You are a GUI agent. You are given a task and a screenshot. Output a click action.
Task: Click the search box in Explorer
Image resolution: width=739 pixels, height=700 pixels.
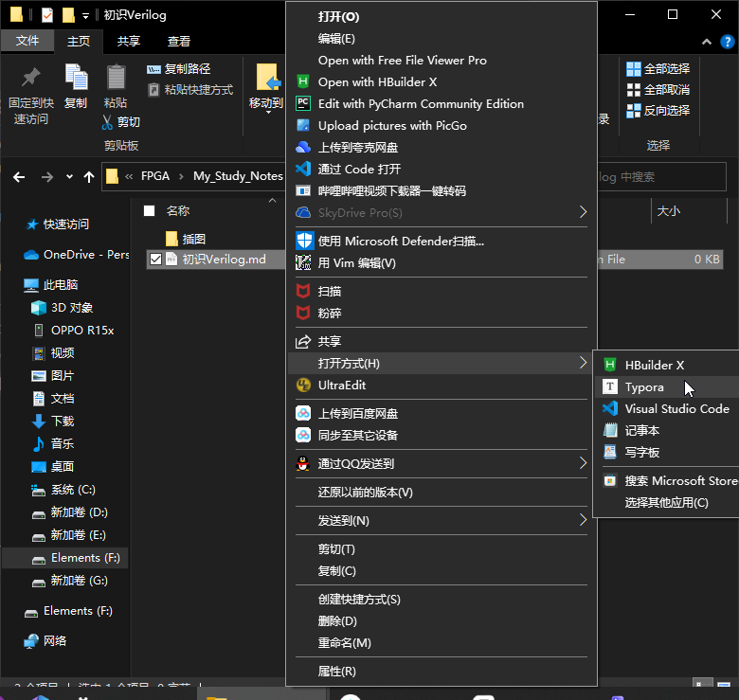pyautogui.click(x=661, y=177)
